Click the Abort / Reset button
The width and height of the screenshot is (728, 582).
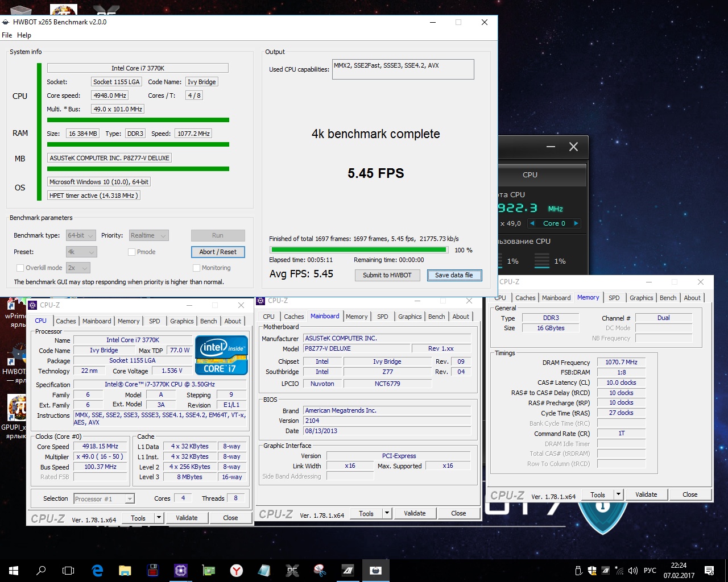click(x=218, y=252)
